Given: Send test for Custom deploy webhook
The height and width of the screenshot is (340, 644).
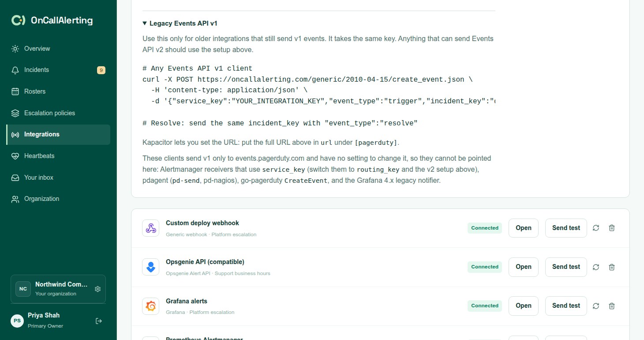Looking at the screenshot, I should click(566, 228).
